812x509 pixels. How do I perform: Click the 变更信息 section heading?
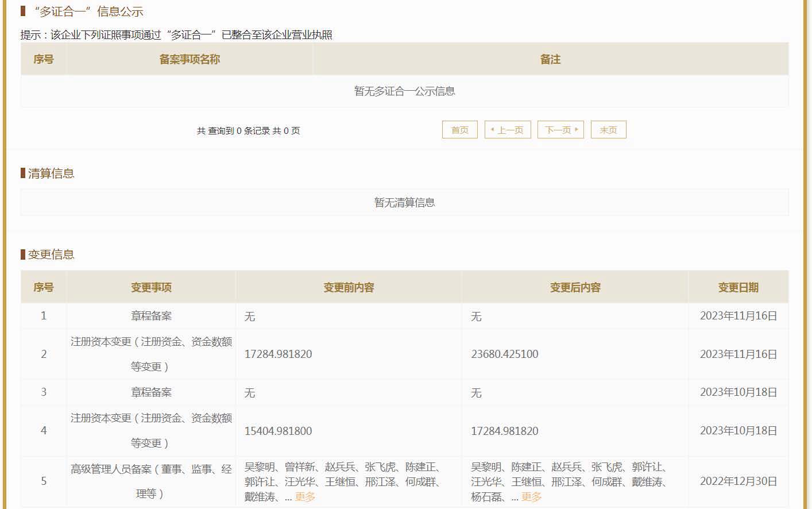coord(51,254)
